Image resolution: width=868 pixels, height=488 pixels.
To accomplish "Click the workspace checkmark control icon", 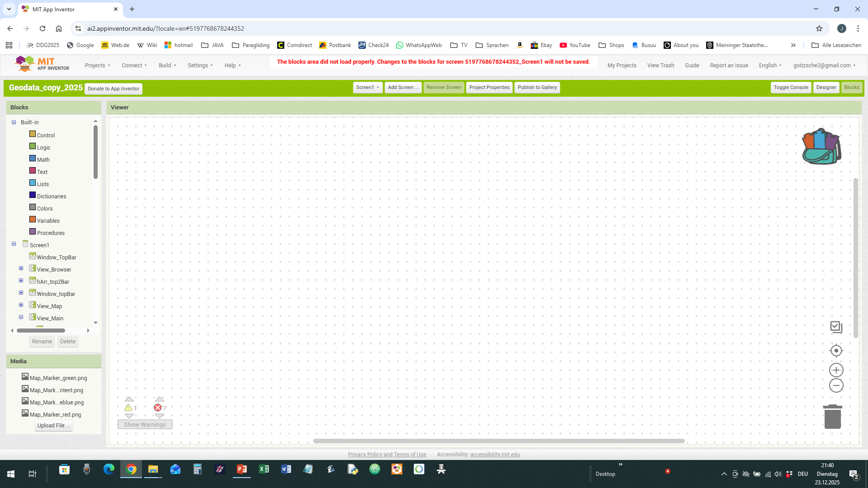I will point(836,327).
